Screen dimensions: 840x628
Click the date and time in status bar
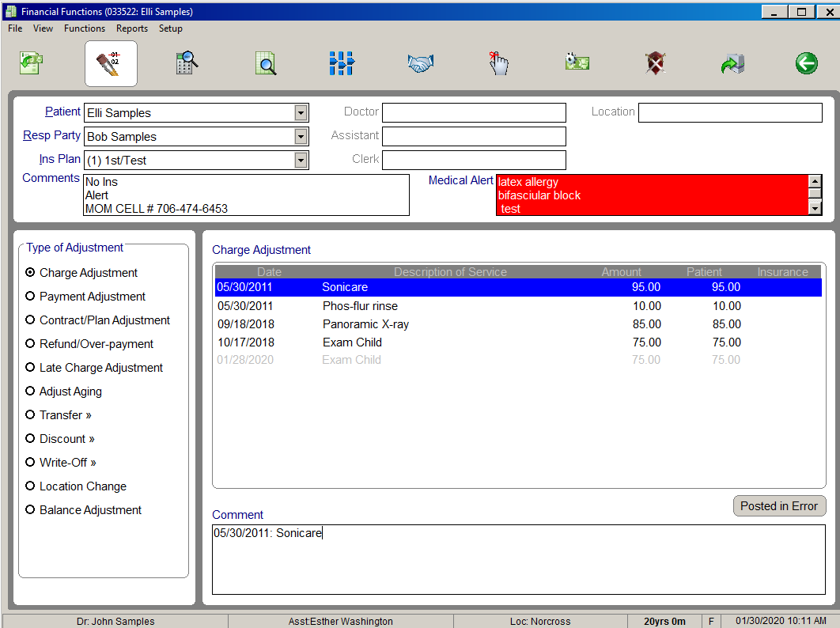[781, 621]
